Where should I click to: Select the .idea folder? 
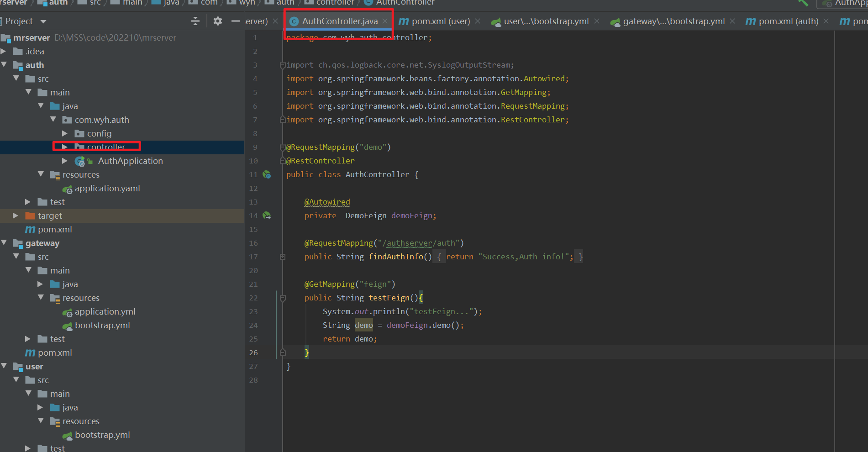coord(35,51)
